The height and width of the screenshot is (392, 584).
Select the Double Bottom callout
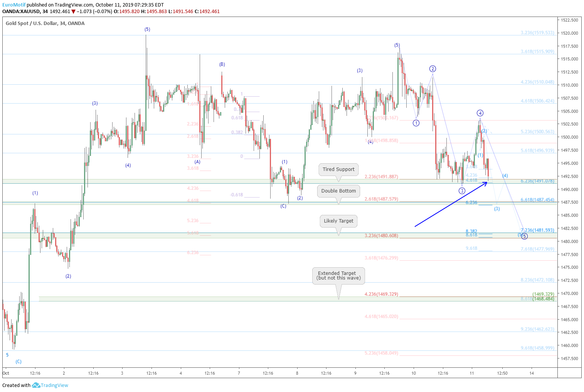click(x=338, y=191)
